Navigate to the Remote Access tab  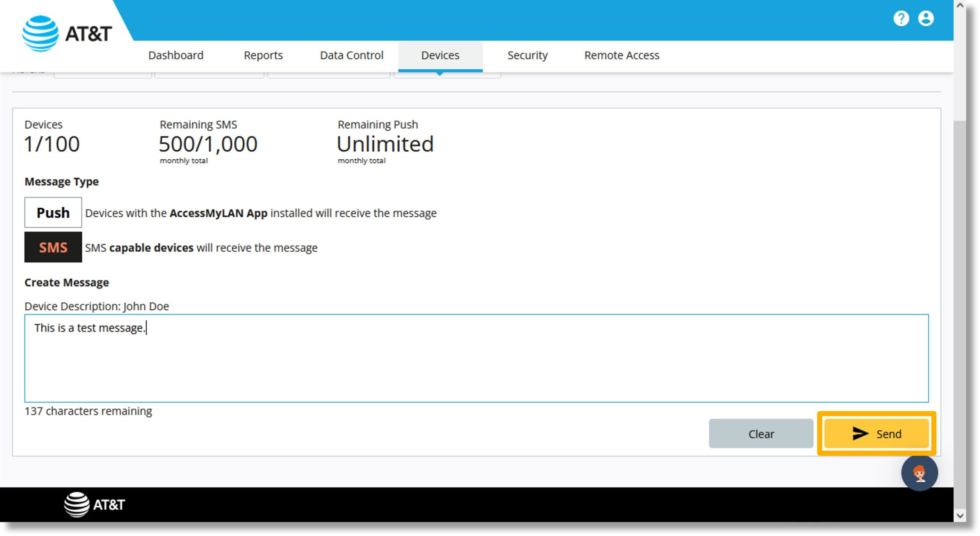point(622,55)
